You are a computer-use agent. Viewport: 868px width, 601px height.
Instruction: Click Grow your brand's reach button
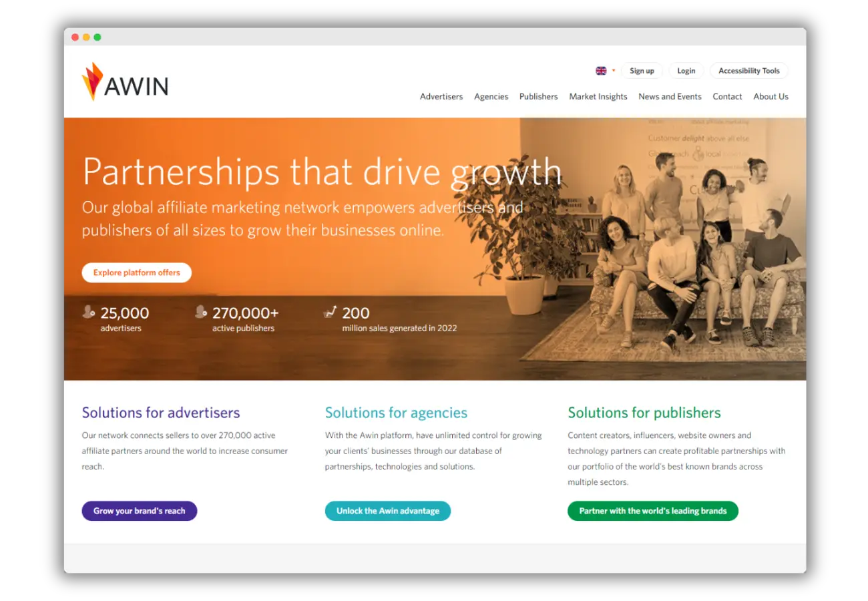pyautogui.click(x=140, y=511)
